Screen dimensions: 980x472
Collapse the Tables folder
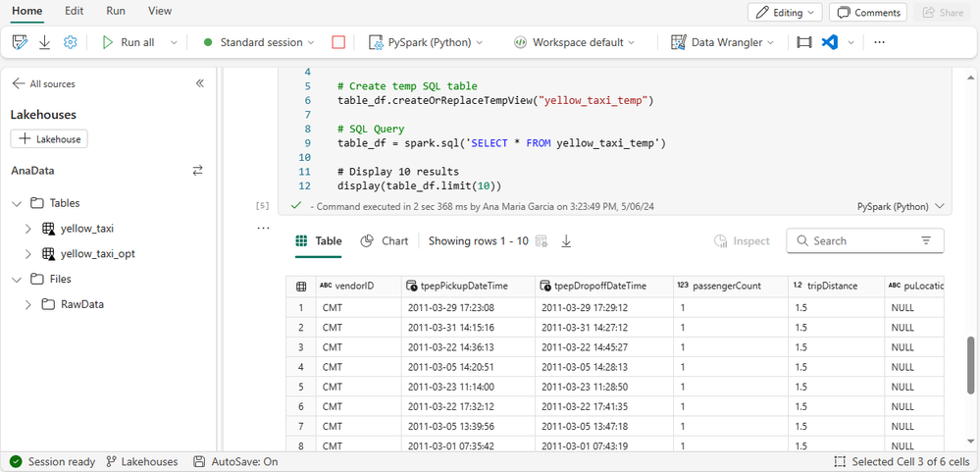pyautogui.click(x=17, y=203)
